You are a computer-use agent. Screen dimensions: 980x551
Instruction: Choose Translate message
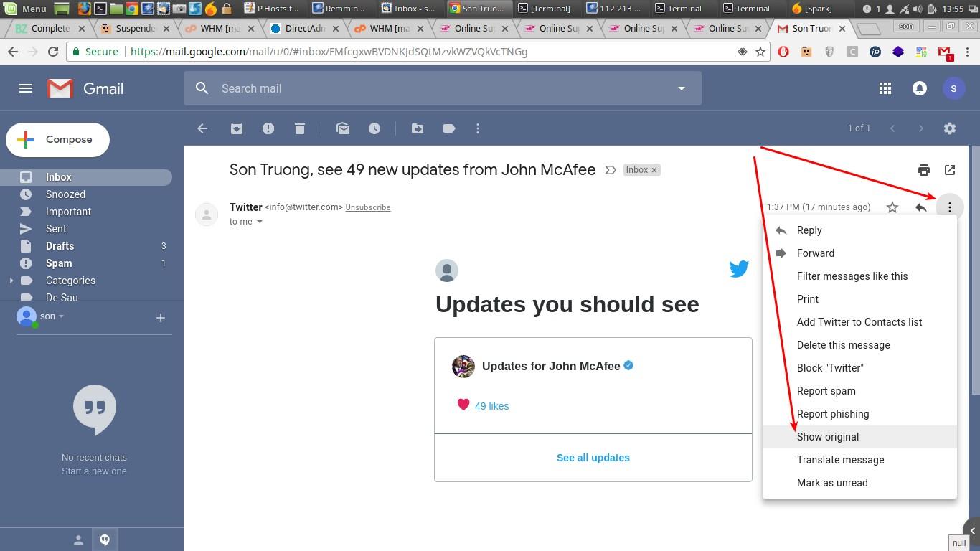click(859, 460)
